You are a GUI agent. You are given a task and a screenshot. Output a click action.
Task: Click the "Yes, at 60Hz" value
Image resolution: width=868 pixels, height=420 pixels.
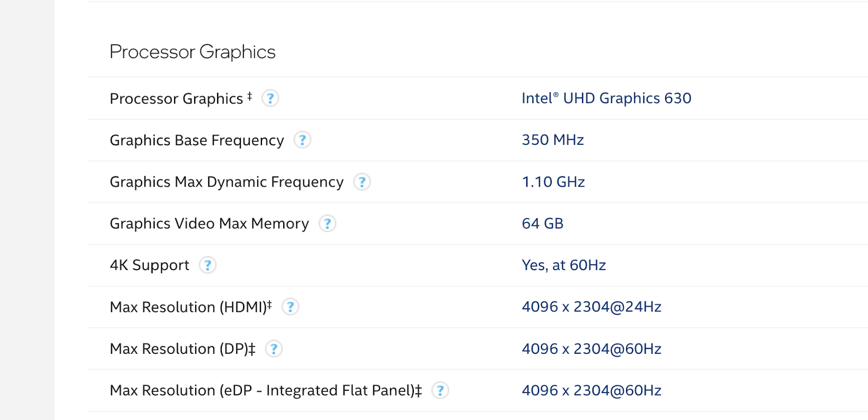[x=563, y=265]
